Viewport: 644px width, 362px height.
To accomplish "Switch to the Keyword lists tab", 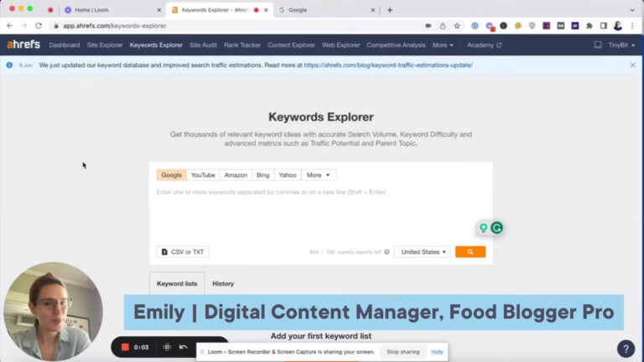I will [x=177, y=283].
